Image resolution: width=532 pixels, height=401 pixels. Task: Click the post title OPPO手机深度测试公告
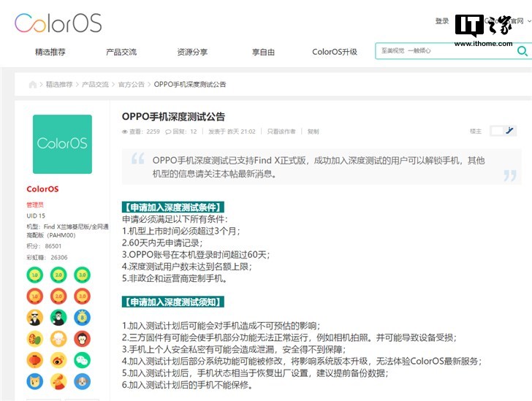click(173, 117)
